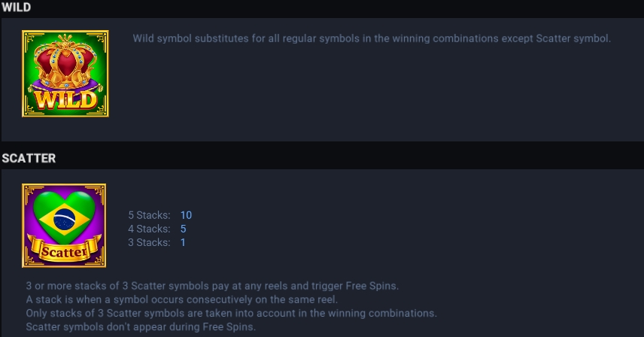Click the 3 Stacks label
The image size is (644, 337).
click(x=149, y=242)
